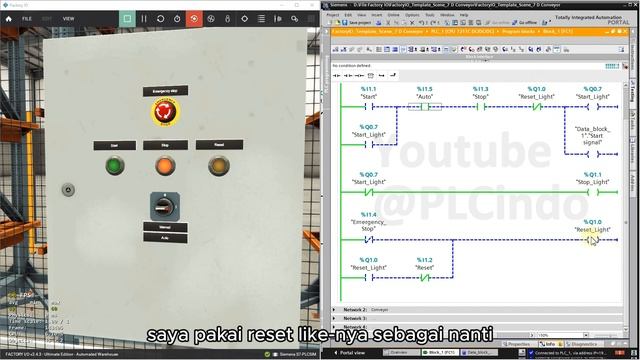The width and height of the screenshot is (640, 360).
Task: Switch to the Diagnostics tab
Action: click(x=584, y=344)
